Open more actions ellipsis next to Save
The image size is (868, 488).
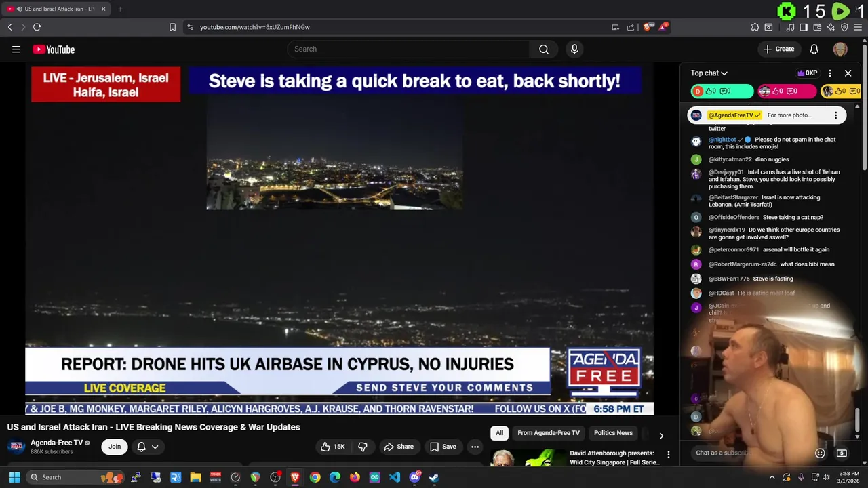[475, 447]
